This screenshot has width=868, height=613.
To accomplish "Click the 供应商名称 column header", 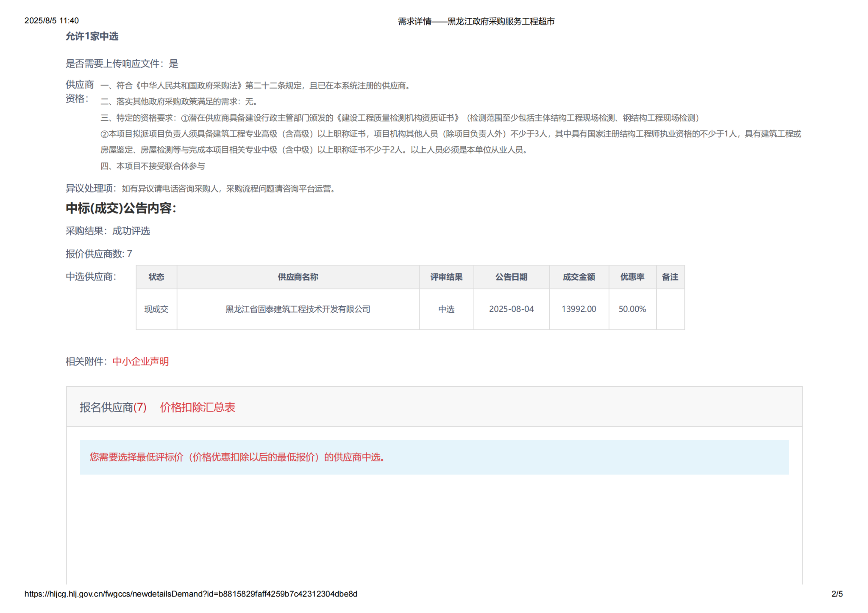I will point(298,277).
